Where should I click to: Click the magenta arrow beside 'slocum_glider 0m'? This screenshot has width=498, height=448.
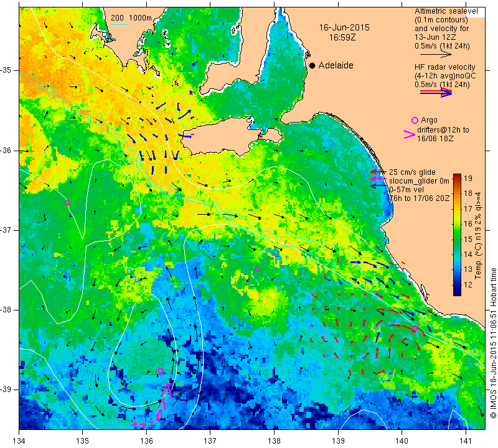[378, 179]
